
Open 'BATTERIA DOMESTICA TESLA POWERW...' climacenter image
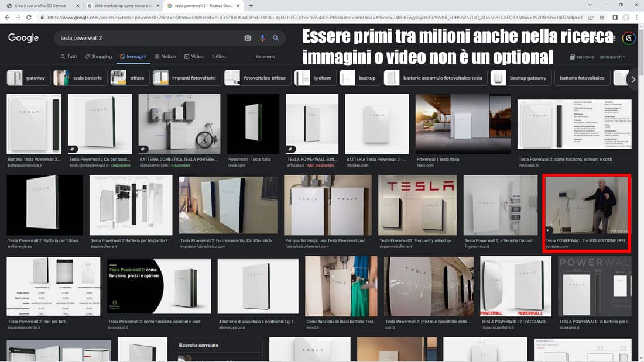(179, 124)
